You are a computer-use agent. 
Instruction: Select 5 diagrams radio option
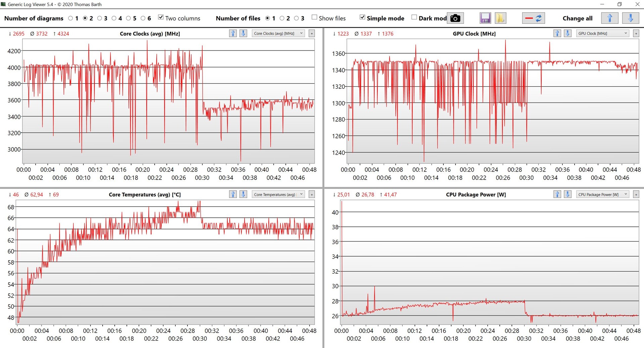click(x=128, y=18)
